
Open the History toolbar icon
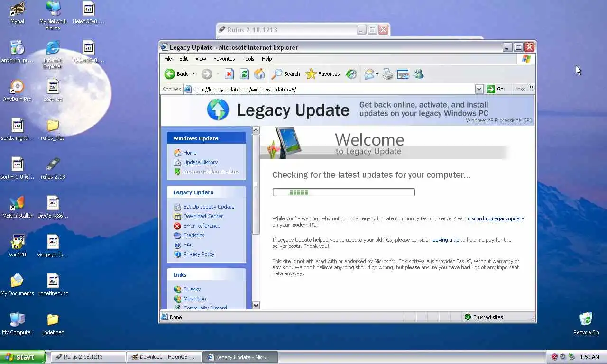351,74
